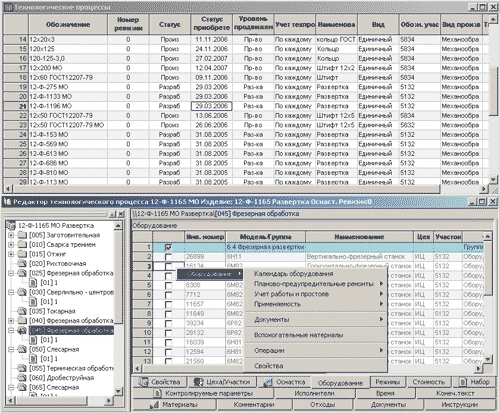Collapse the [065] Слесарная node
The image size is (500, 414).
click(x=11, y=387)
